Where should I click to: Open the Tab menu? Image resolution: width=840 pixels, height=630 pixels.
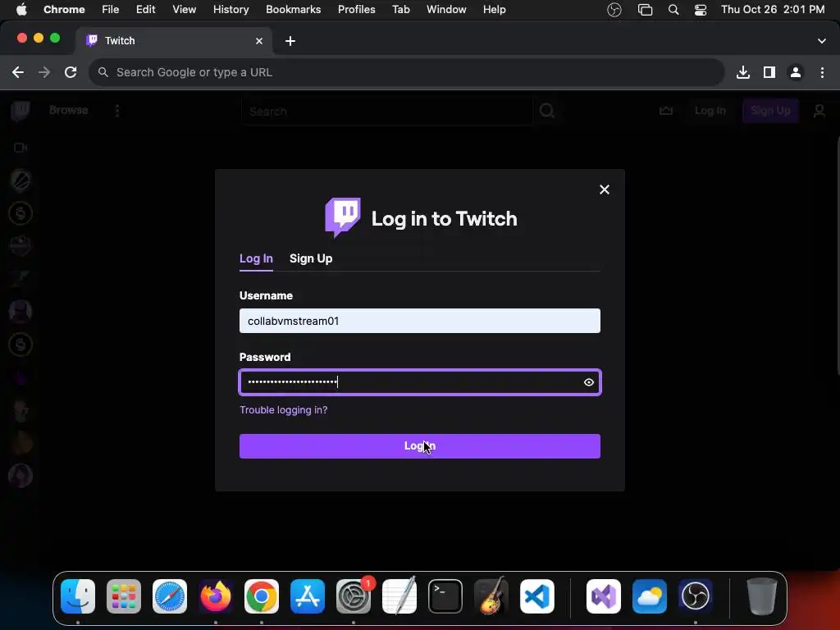[x=400, y=10]
